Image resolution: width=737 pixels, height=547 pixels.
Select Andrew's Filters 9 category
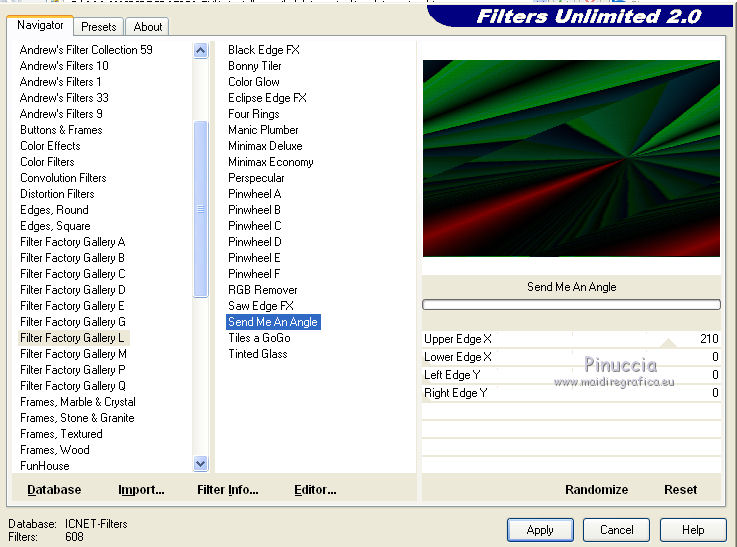(x=61, y=114)
